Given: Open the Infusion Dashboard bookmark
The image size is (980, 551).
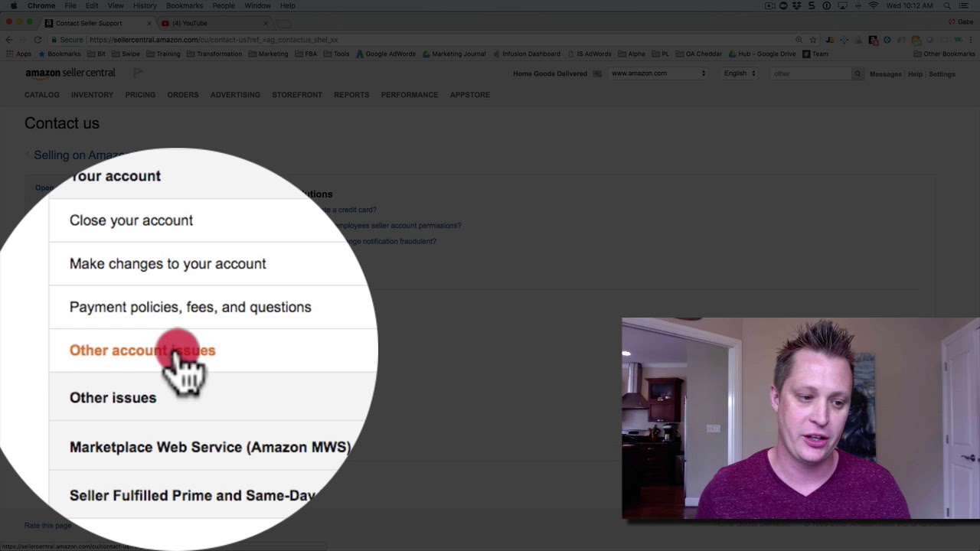Looking at the screenshot, I should [x=527, y=54].
